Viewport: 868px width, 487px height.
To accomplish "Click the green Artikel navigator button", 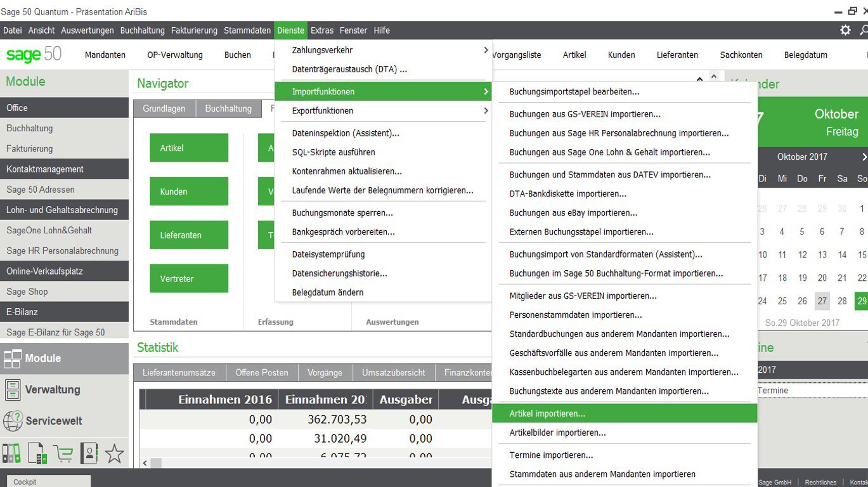I will click(x=189, y=148).
